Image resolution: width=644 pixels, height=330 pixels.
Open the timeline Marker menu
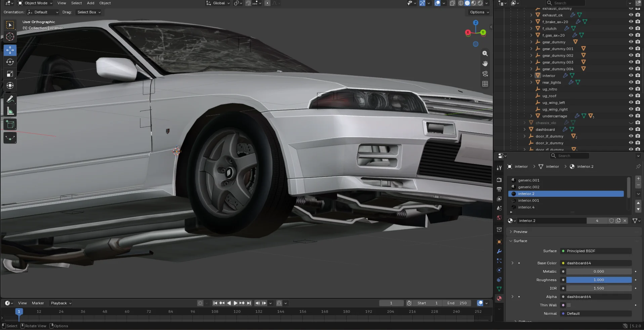point(38,303)
